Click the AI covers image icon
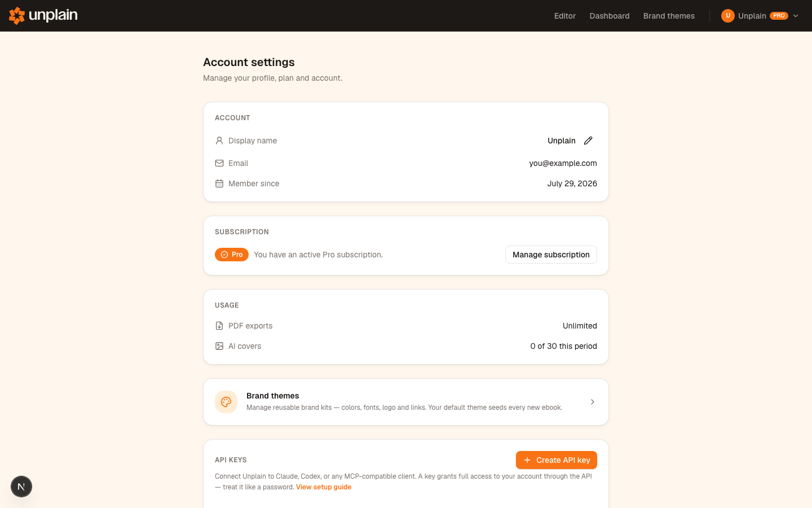 click(x=219, y=346)
